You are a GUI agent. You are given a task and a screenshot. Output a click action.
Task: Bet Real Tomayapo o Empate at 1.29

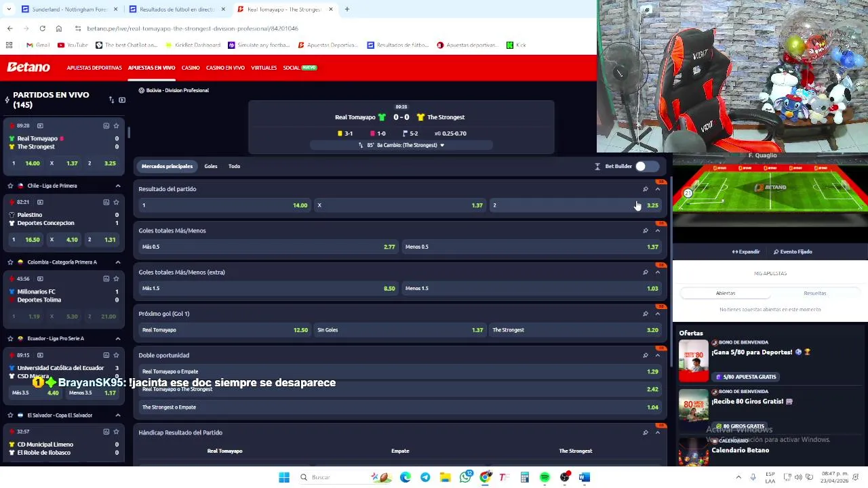click(400, 371)
